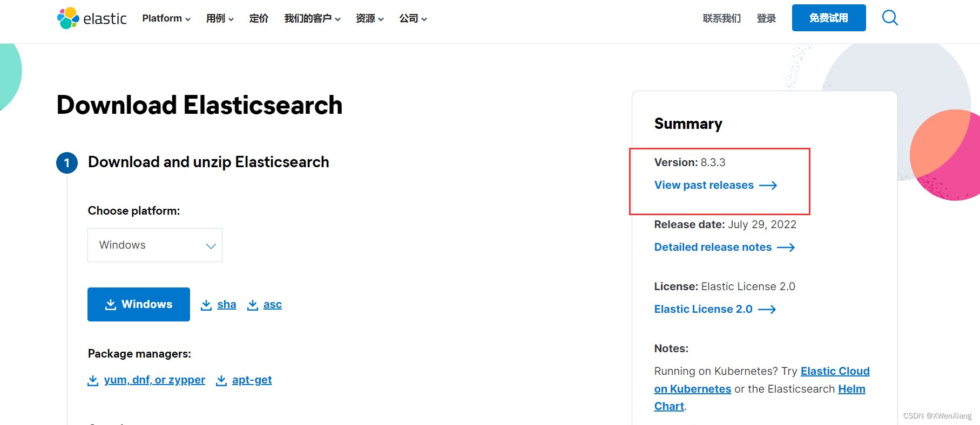980x425 pixels.
Task: Open Detailed release notes link
Action: coord(713,247)
